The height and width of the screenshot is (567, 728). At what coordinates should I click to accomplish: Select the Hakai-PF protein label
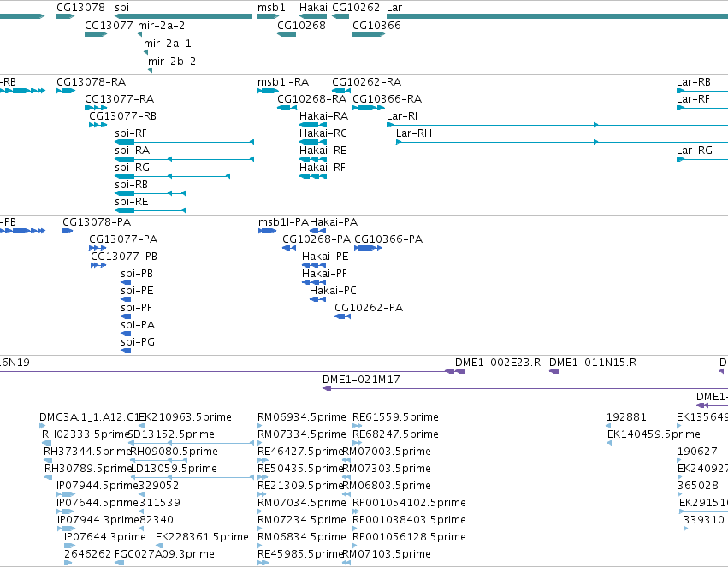[324, 274]
